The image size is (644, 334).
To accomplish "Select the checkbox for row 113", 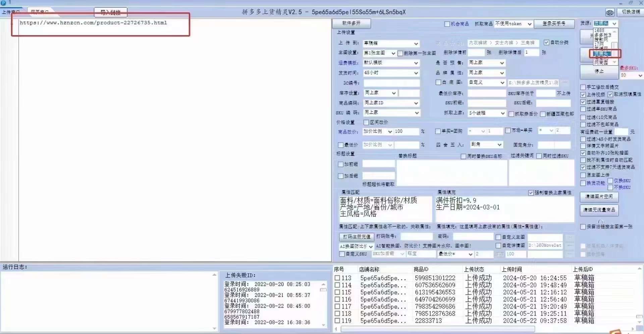I will tap(337, 278).
